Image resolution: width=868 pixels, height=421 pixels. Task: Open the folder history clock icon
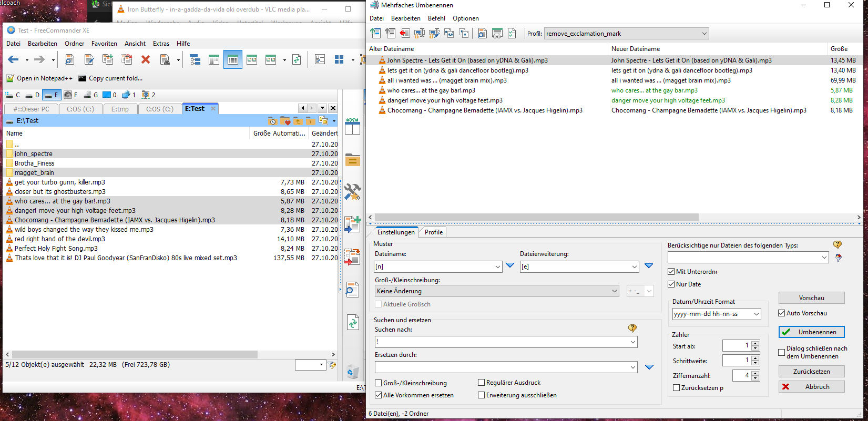pos(272,121)
